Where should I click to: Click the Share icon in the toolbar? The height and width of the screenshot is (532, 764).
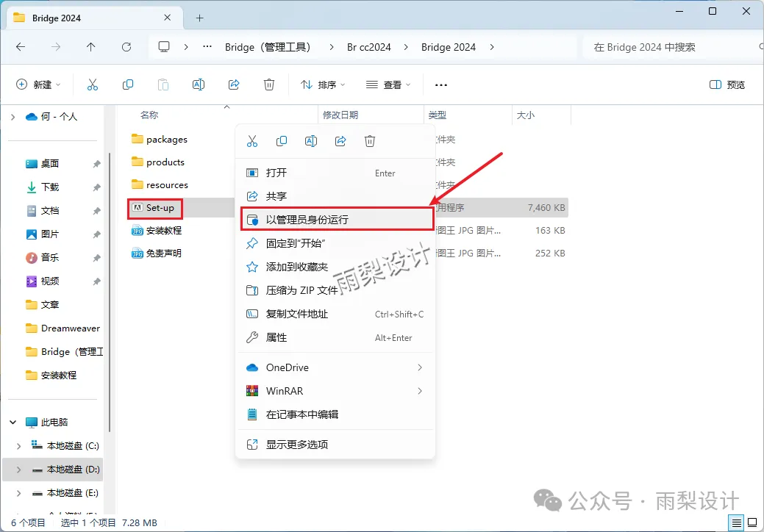234,85
